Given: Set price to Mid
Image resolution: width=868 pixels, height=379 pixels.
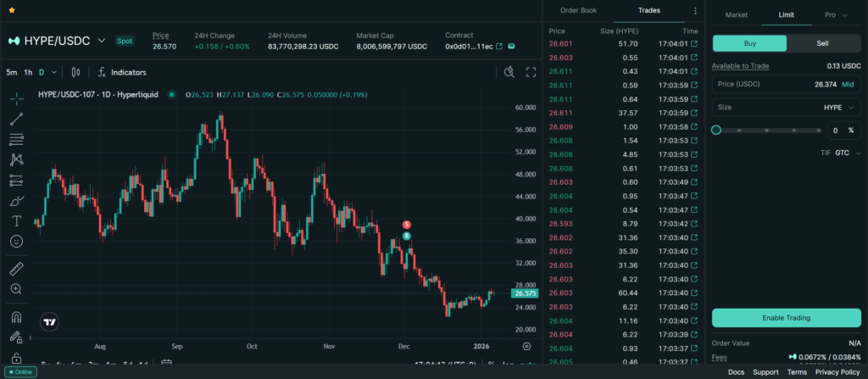Looking at the screenshot, I should pos(847,85).
